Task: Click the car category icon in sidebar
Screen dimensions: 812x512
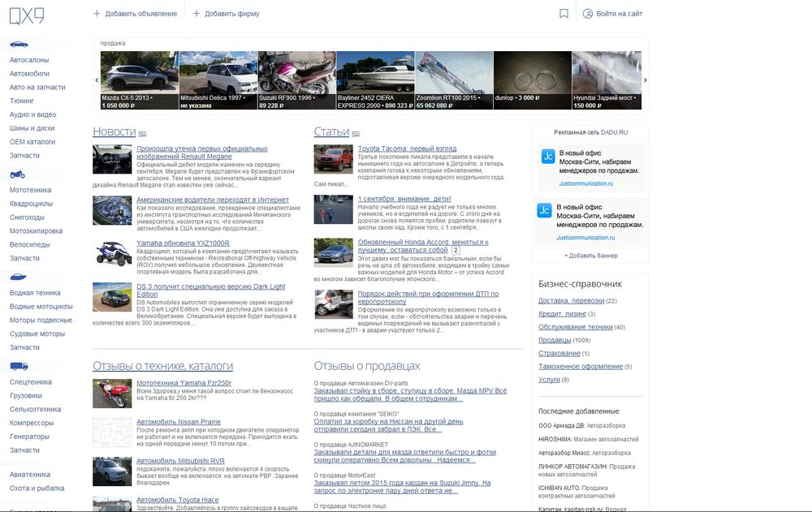Action: click(x=19, y=45)
